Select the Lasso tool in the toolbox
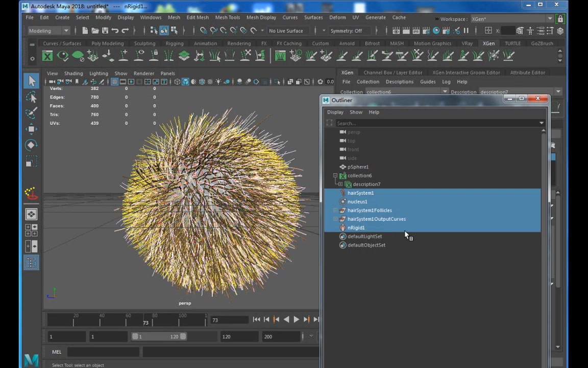Viewport: 588px width, 368px height. [31, 97]
